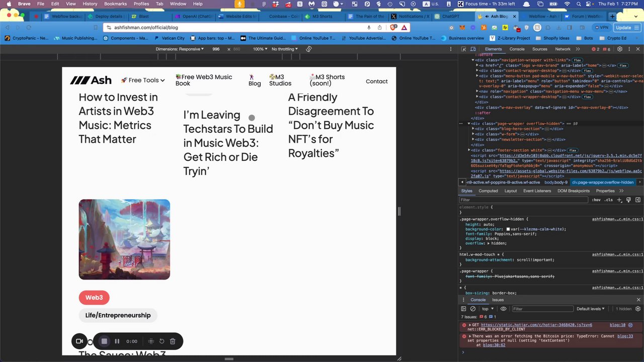This screenshot has height=362, width=644.
Task: Open the Profiles menu in the macOS menu bar
Action: tap(141, 4)
